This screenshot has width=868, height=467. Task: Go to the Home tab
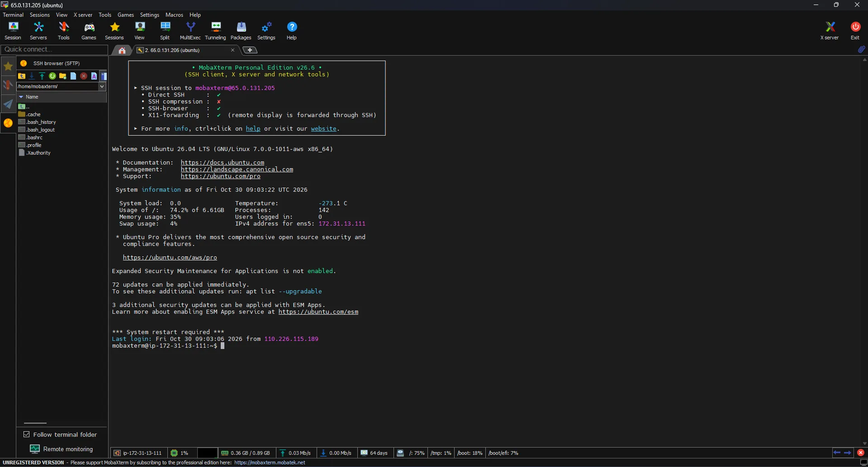(122, 50)
